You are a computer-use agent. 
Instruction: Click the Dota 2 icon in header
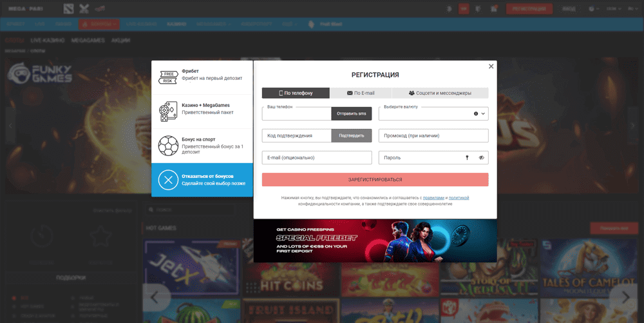tap(69, 8)
